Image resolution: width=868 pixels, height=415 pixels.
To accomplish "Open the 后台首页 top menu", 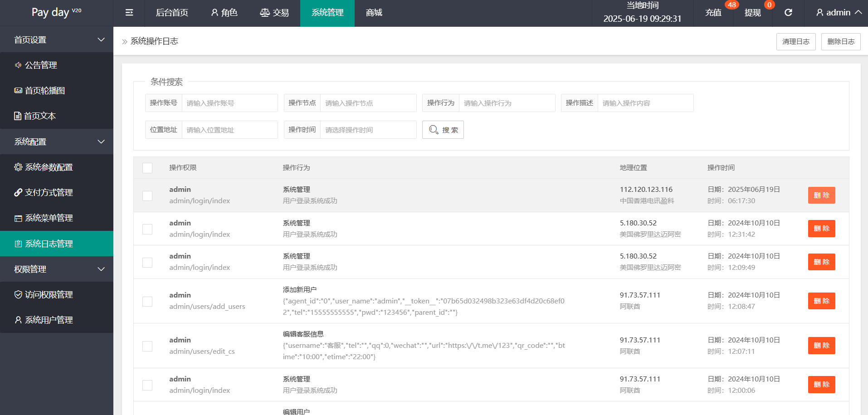I will (172, 13).
